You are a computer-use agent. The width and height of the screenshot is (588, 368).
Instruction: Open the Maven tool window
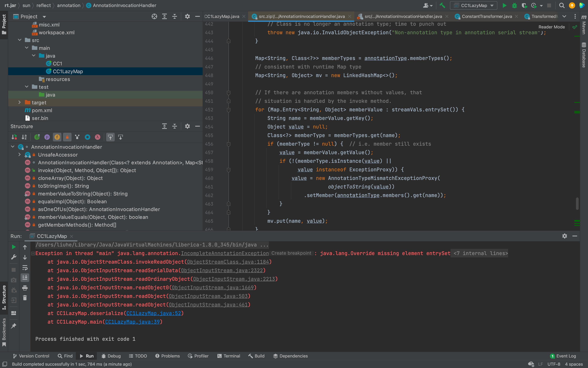(584, 24)
